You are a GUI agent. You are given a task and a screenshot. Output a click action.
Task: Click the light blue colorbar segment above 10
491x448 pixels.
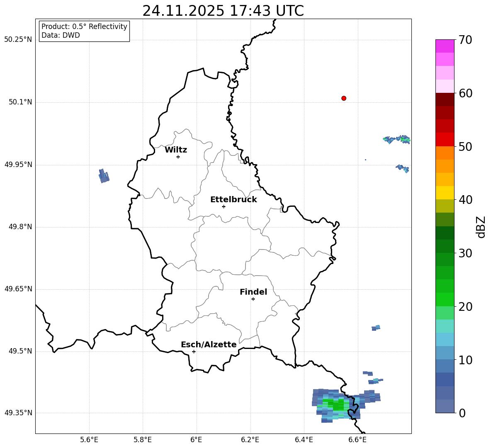click(x=445, y=353)
